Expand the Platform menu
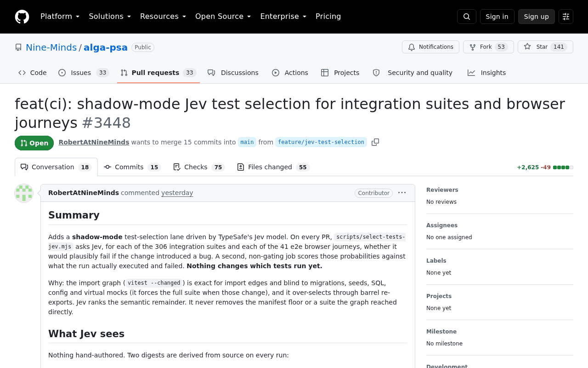This screenshot has height=368, width=588. (x=60, y=17)
